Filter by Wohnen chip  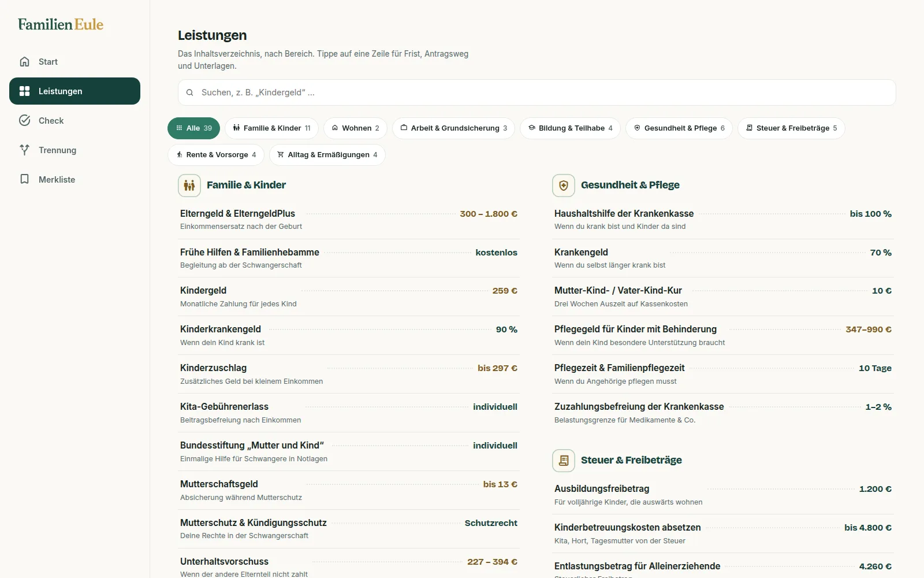(x=355, y=128)
